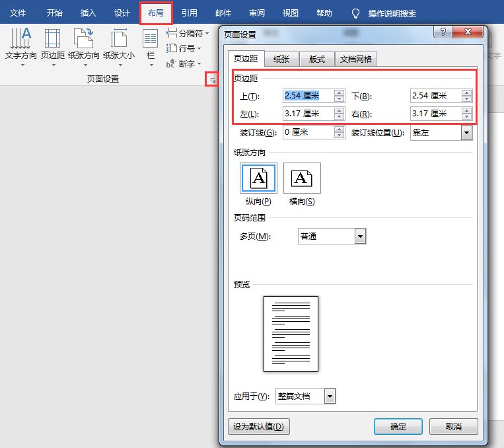This screenshot has width=504, height=448.
Task: Open the 文件 menu tab
Action: click(x=18, y=13)
